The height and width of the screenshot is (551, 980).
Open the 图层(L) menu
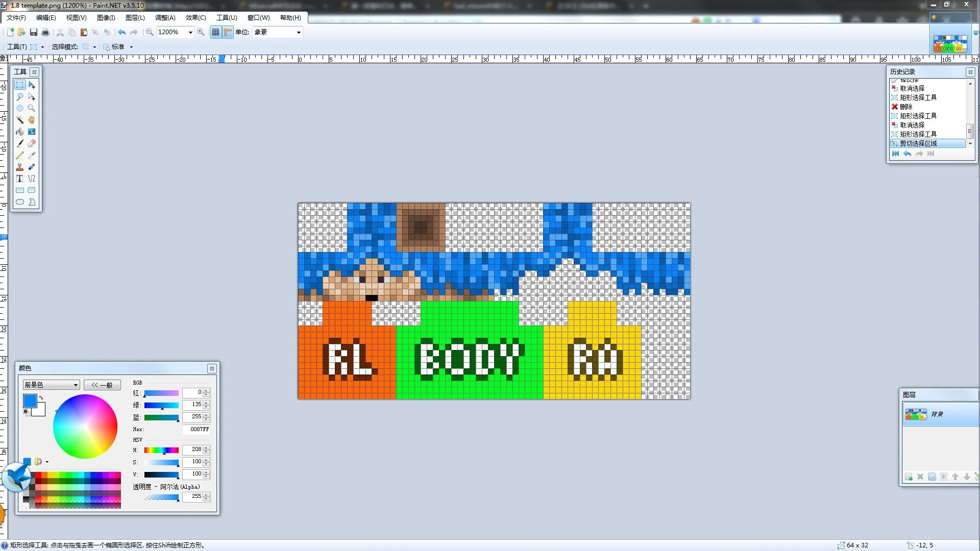pyautogui.click(x=135, y=17)
